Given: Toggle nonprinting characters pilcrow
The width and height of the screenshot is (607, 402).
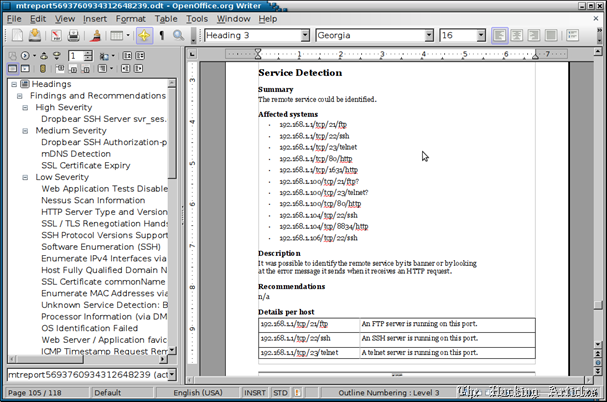Looking at the screenshot, I should tap(161, 35).
